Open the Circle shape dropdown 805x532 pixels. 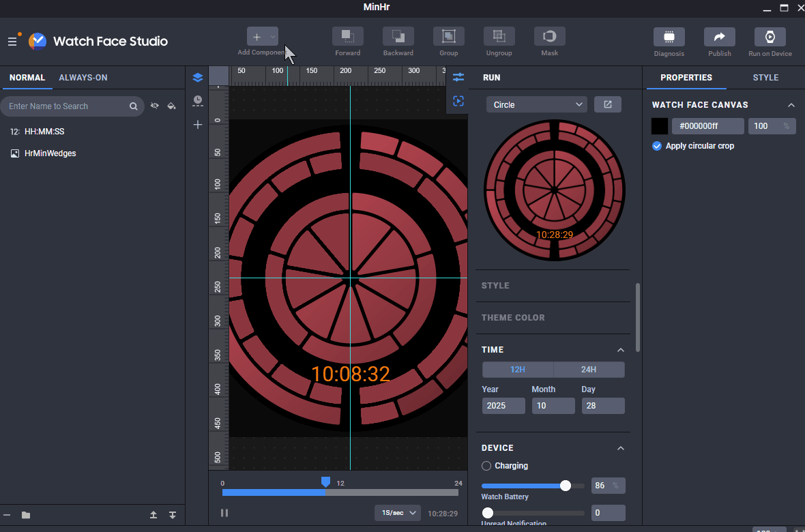(x=536, y=104)
